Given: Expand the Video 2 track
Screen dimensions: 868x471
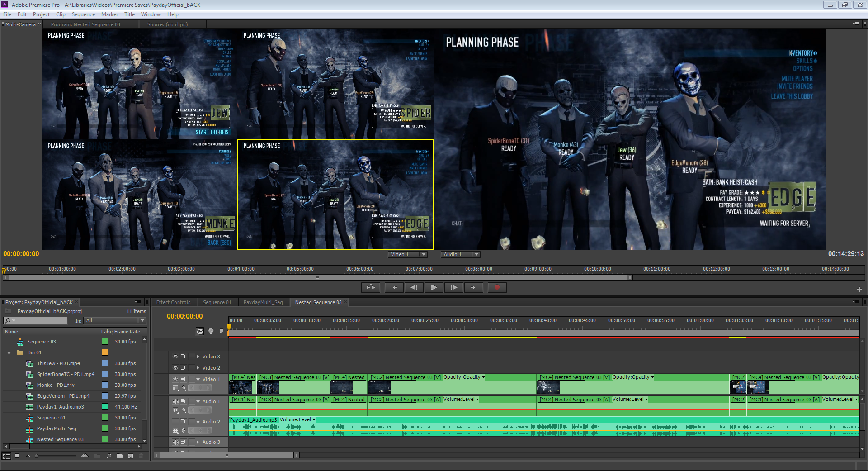Looking at the screenshot, I should click(198, 368).
